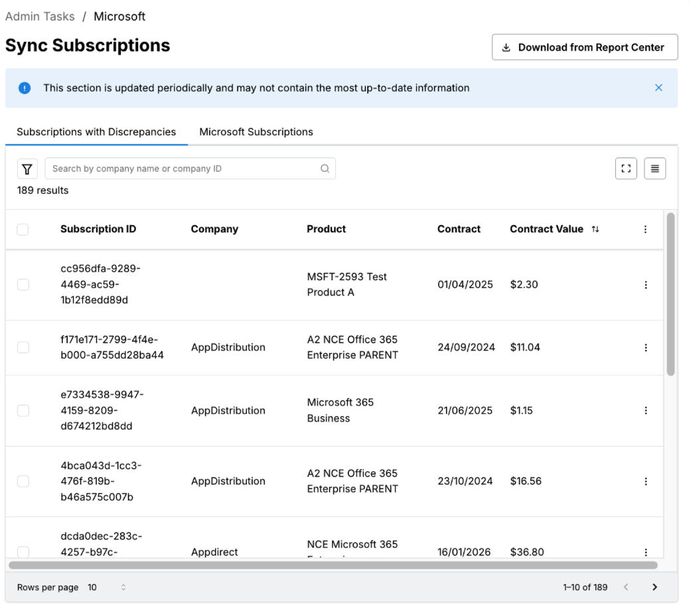Click MSFT-2593 Test Product A cell
Screen dimensions: 689x616
click(x=347, y=284)
